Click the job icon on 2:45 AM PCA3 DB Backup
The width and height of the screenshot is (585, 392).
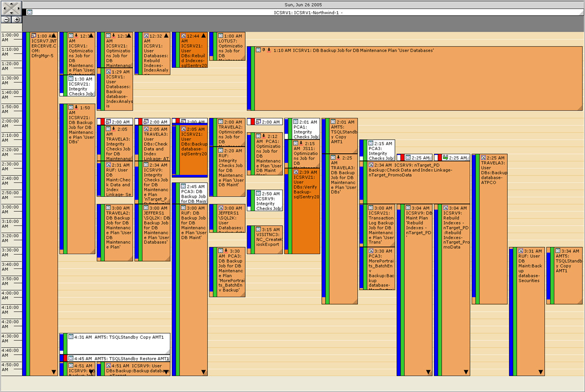point(184,186)
